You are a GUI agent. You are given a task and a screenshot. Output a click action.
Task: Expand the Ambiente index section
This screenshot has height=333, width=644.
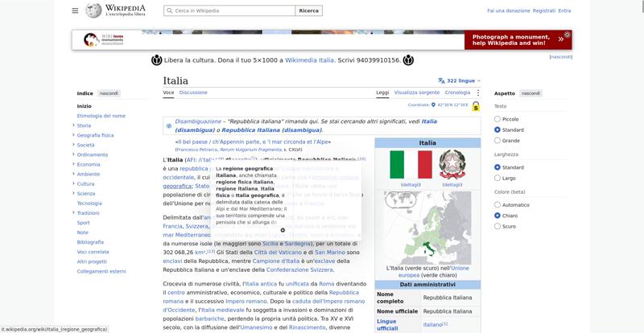(73, 174)
